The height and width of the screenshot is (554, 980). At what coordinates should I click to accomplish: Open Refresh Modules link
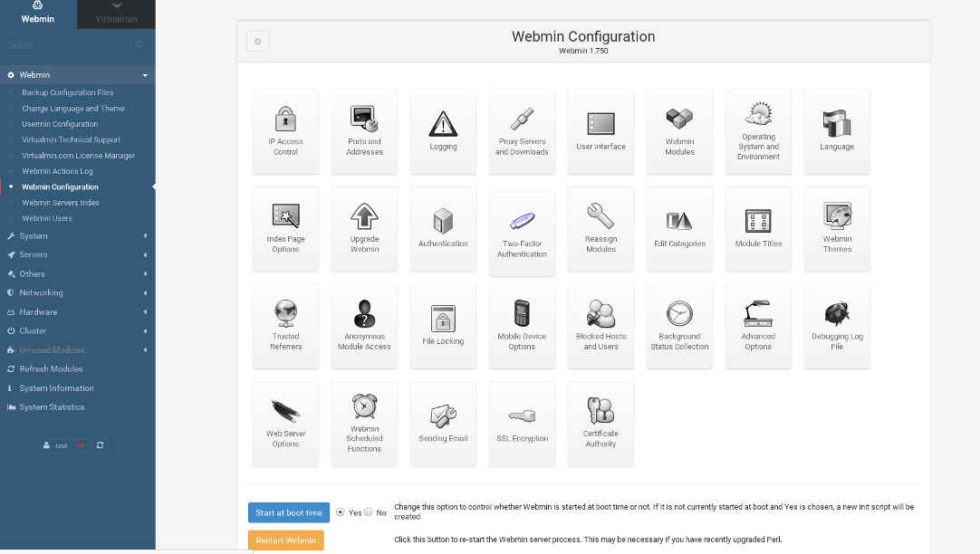click(x=51, y=369)
